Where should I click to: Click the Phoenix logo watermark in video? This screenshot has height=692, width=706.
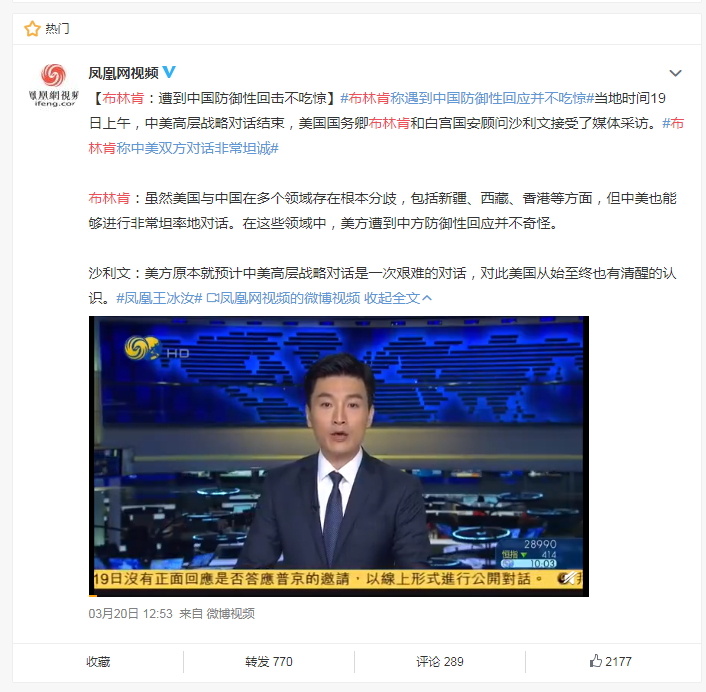tap(142, 348)
